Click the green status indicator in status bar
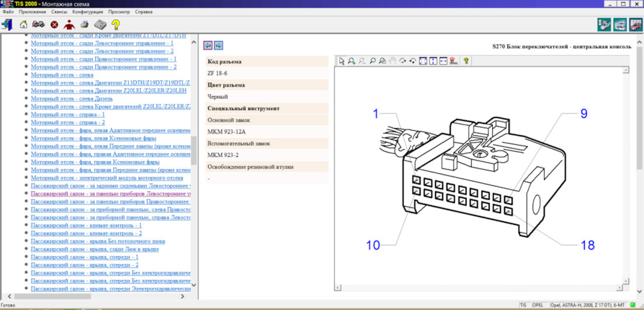The height and width of the screenshot is (310, 644). pos(633,305)
